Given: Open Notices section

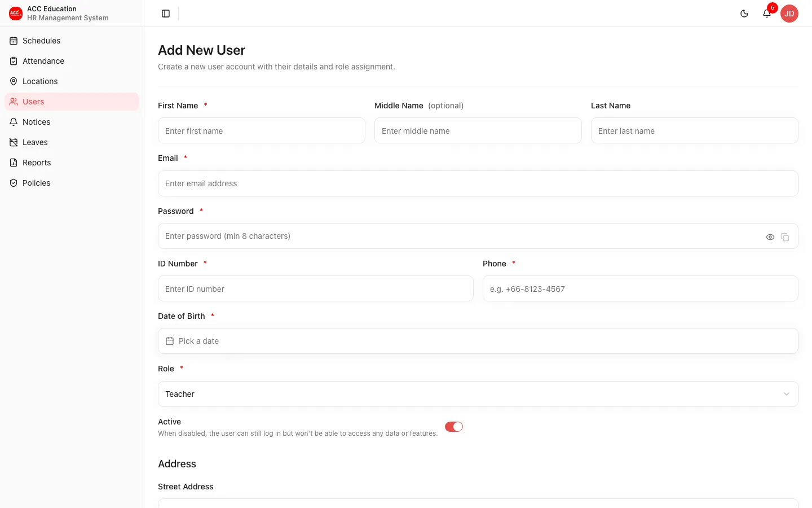Looking at the screenshot, I should [x=72, y=122].
